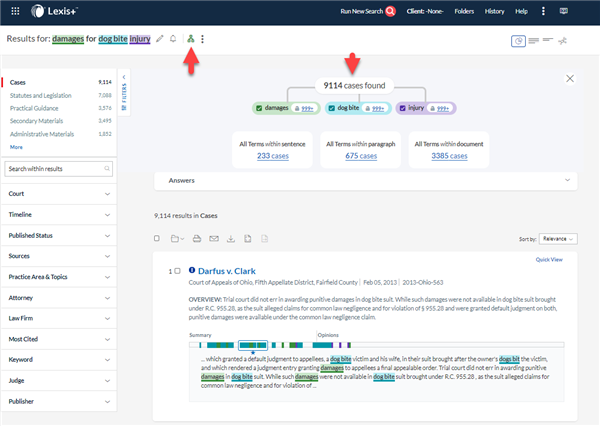
Task: Collapse the Filters side panel
Action: tap(124, 92)
